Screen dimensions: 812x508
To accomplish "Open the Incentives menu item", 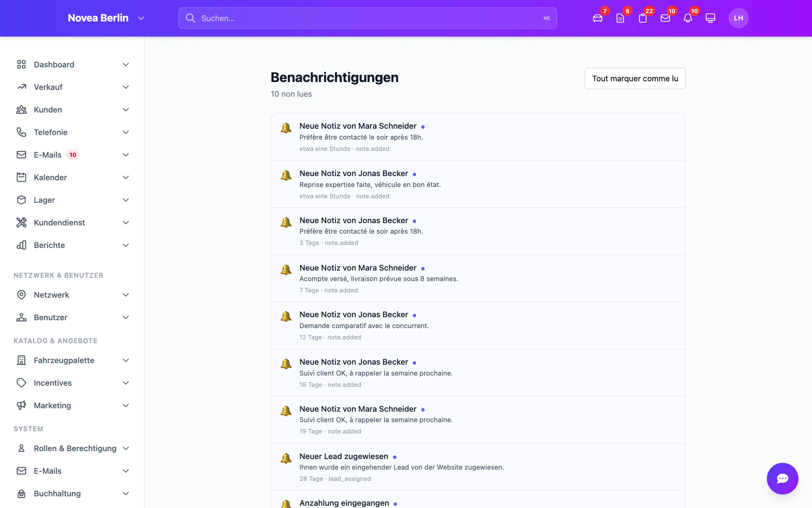I will click(73, 383).
